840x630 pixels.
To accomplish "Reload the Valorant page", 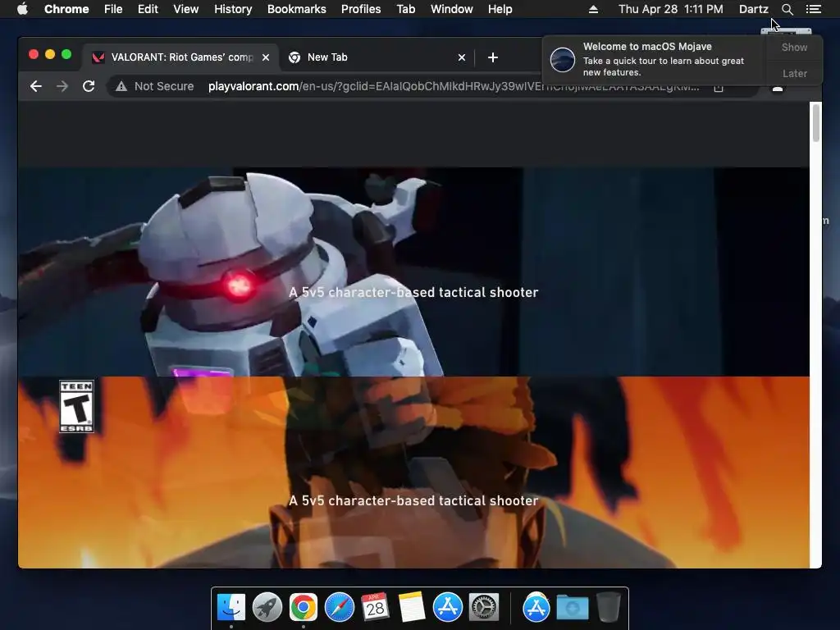I will (89, 86).
